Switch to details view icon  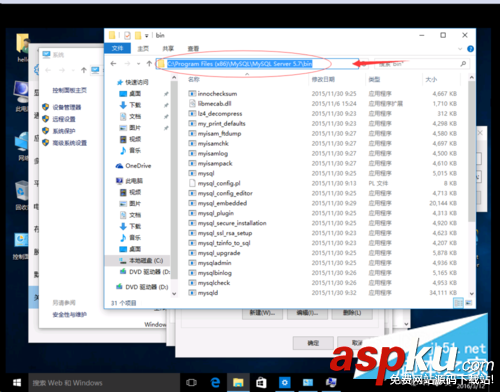(x=459, y=303)
